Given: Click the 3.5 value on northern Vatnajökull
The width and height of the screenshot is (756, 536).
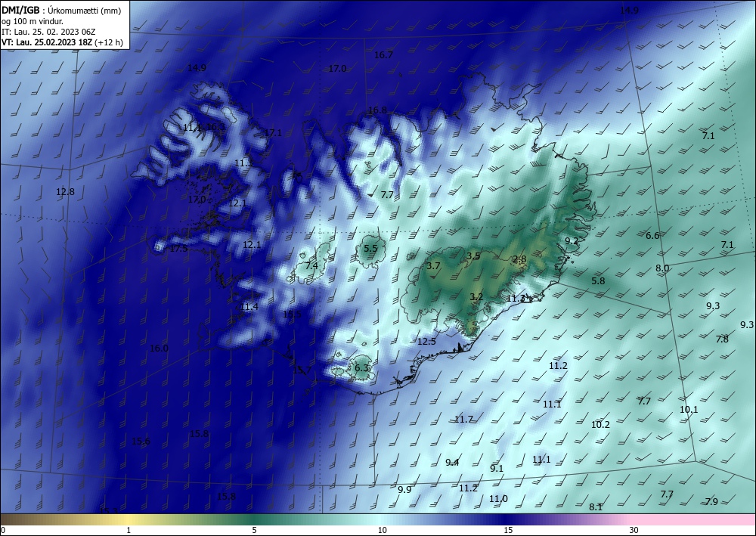Looking at the screenshot, I should tap(473, 256).
